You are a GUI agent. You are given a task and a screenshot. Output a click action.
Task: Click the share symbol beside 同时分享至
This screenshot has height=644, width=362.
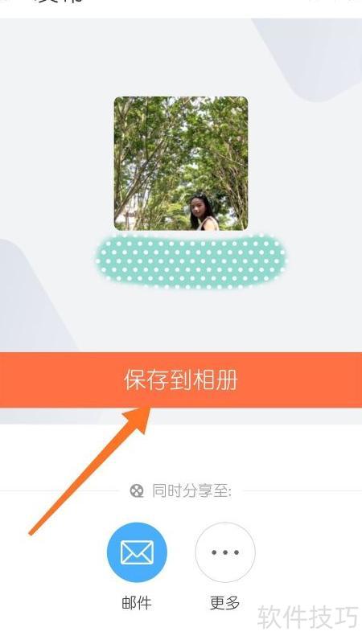137,490
